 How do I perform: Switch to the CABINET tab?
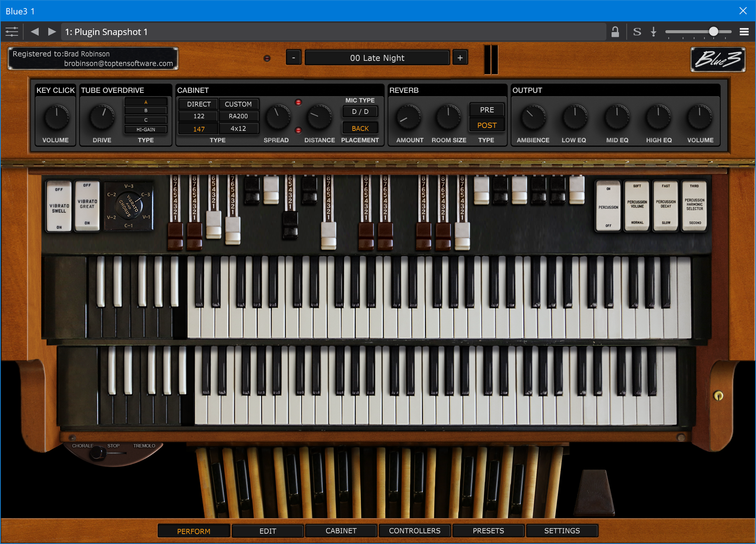pos(341,531)
